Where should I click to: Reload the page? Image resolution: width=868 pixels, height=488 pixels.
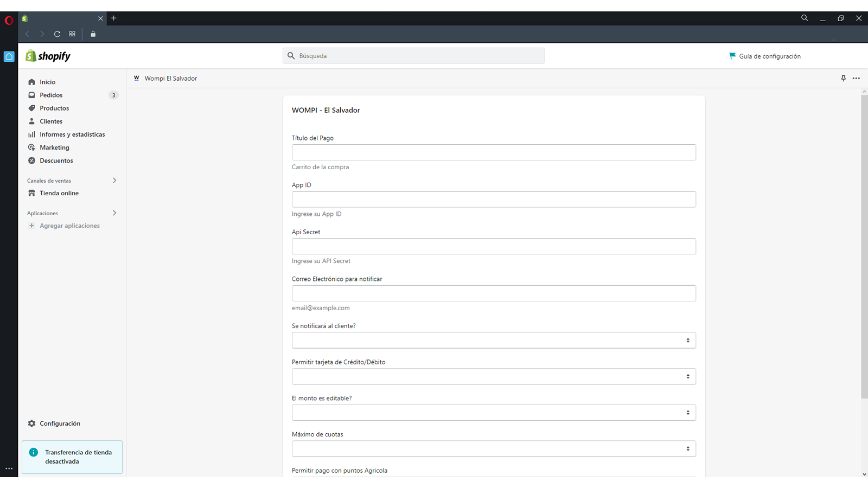pyautogui.click(x=57, y=34)
